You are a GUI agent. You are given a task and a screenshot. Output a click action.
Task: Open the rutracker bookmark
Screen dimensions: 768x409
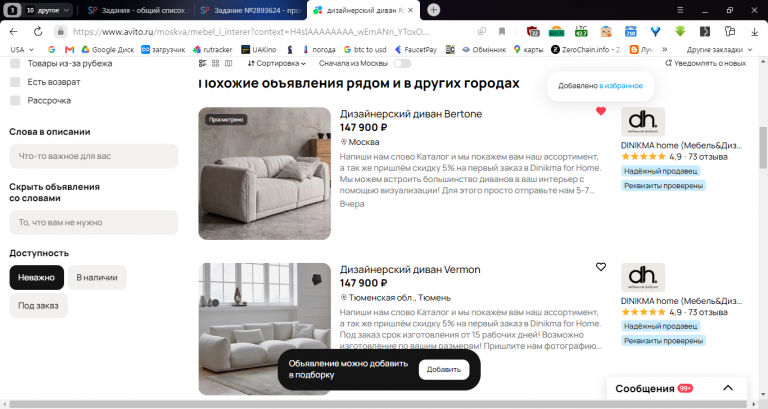[x=213, y=49]
